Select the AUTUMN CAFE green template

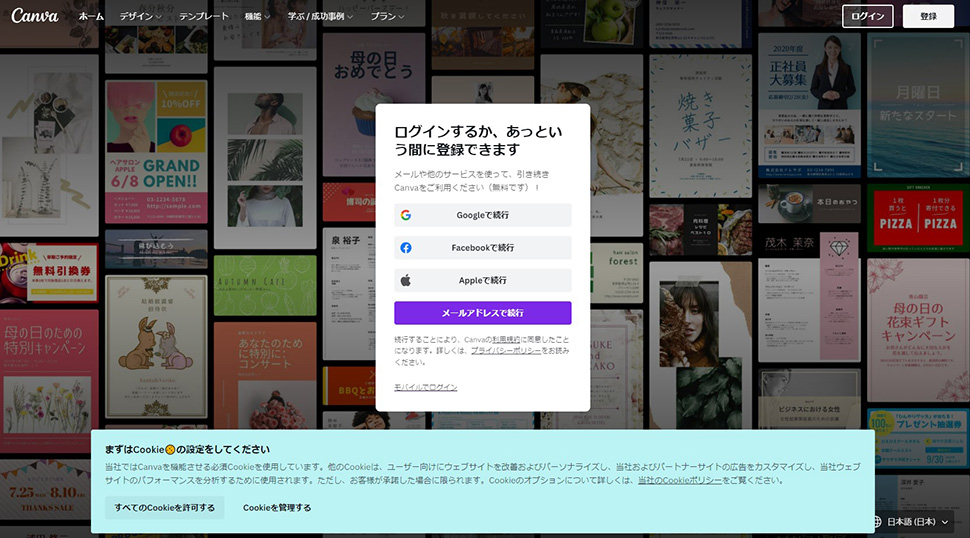[x=265, y=286]
